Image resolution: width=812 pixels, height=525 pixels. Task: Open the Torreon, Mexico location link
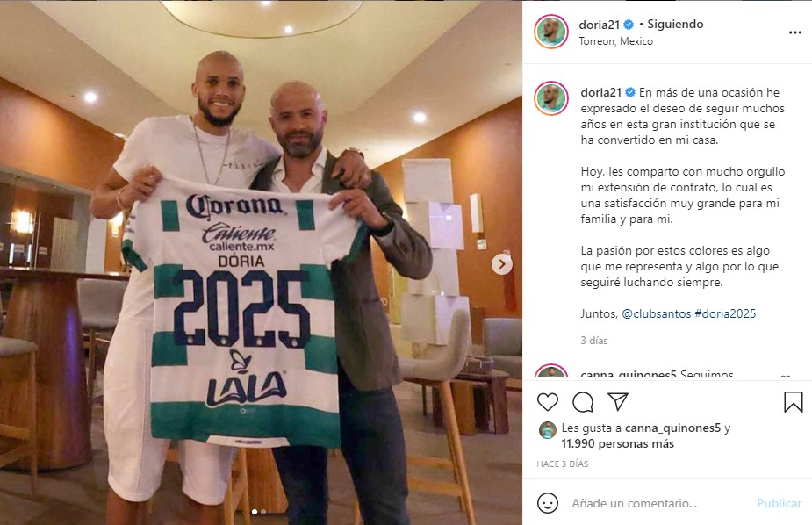(x=615, y=41)
